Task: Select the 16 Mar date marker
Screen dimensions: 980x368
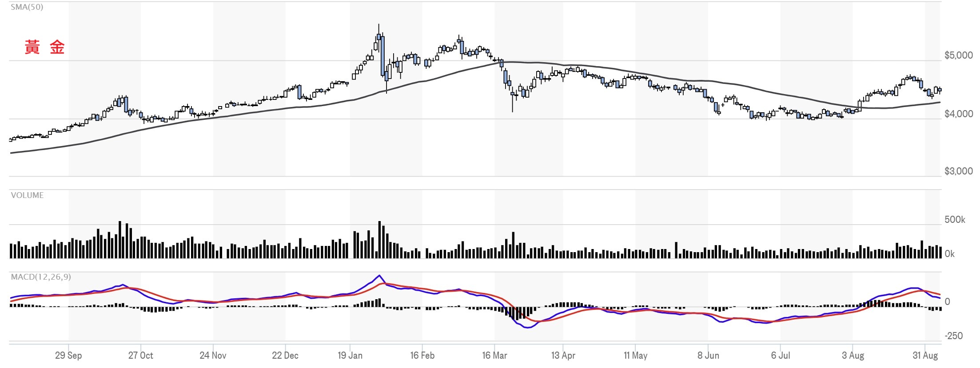Action: (494, 356)
